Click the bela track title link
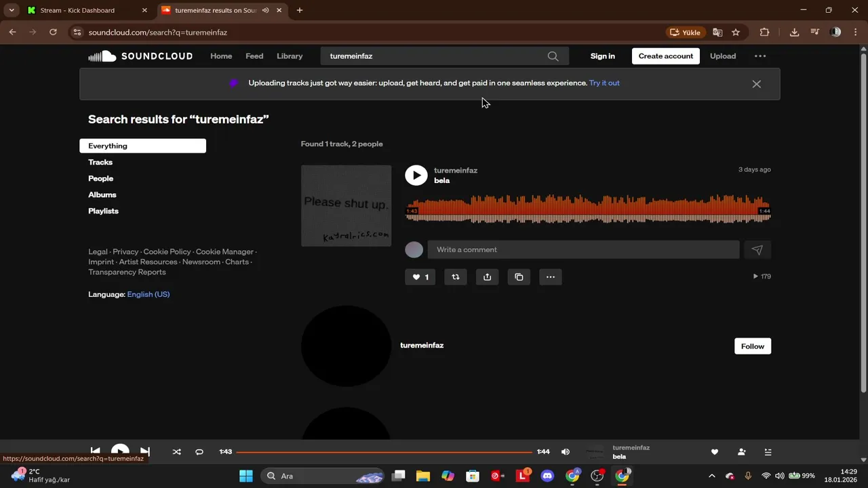 click(x=442, y=181)
